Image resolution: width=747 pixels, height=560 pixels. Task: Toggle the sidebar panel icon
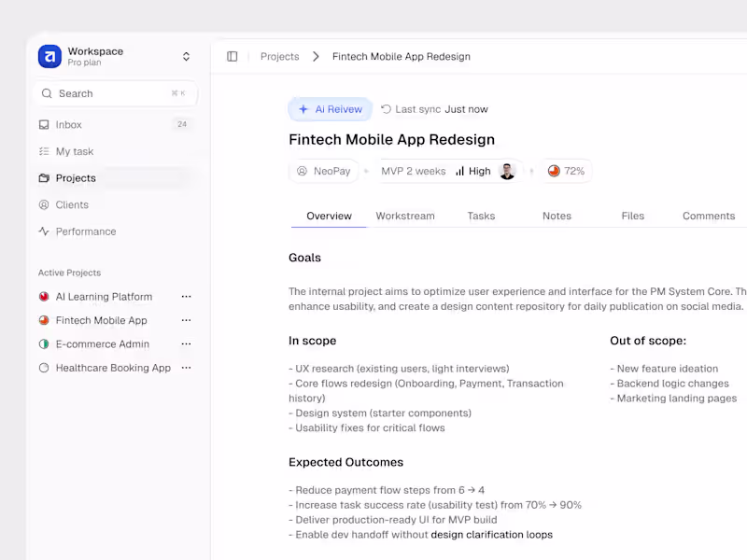[233, 57]
